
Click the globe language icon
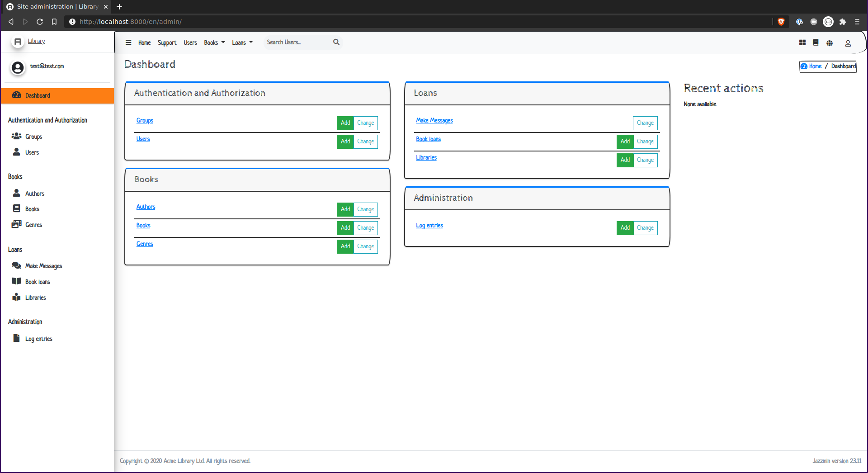[x=830, y=43]
